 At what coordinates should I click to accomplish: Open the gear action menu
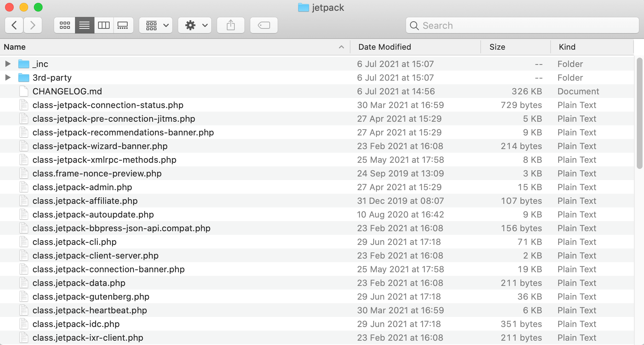tap(195, 25)
